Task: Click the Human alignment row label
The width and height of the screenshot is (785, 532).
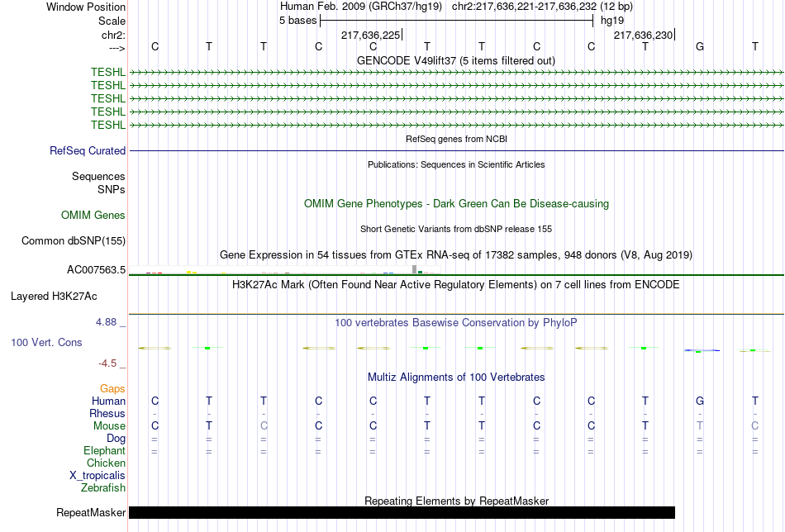Action: [x=108, y=401]
